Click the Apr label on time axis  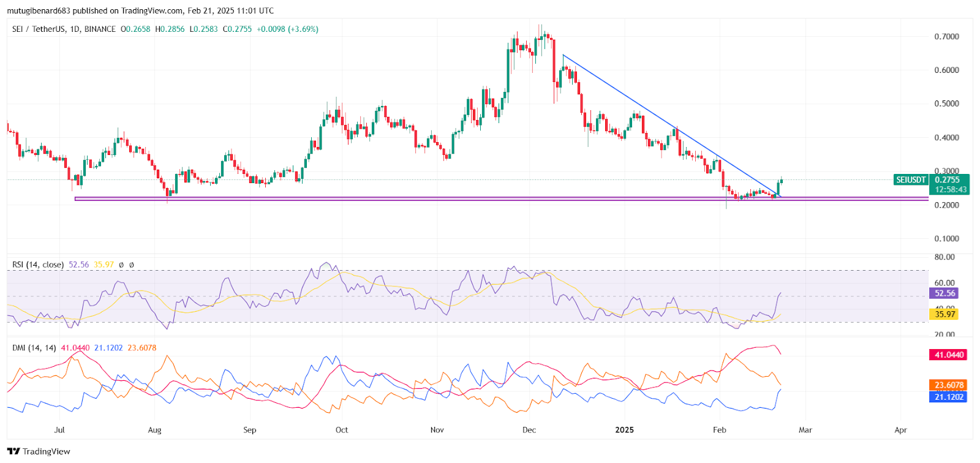click(x=900, y=429)
